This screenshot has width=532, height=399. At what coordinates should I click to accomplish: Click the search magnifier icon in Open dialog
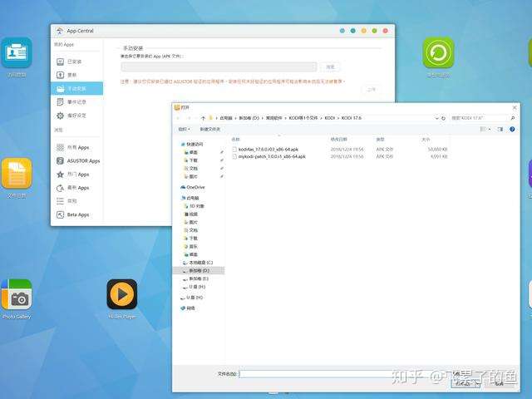tap(512, 118)
